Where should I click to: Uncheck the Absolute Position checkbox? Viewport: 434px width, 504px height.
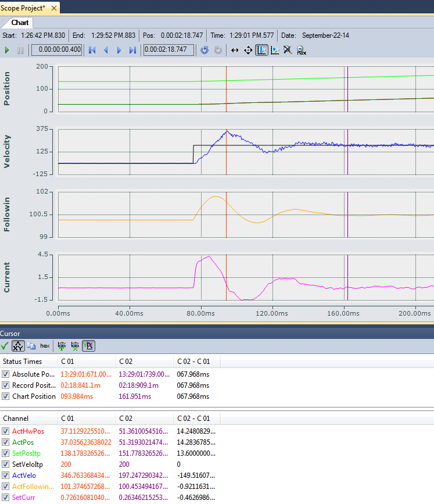click(x=5, y=374)
